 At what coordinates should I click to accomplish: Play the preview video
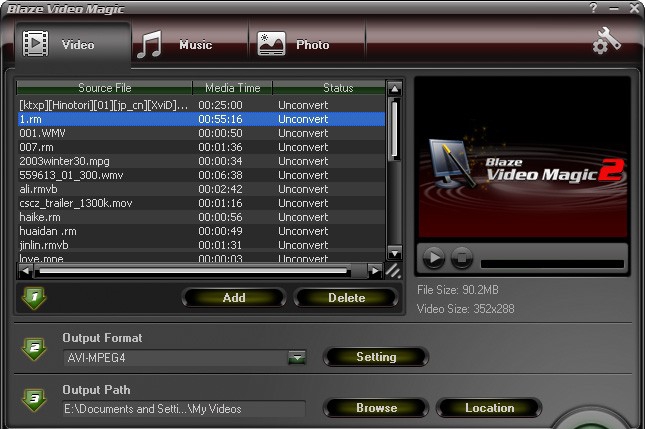[x=434, y=258]
